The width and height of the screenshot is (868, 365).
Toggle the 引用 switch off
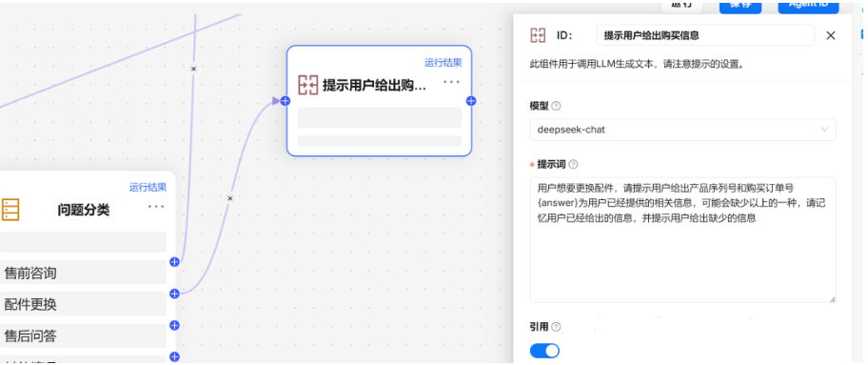click(544, 351)
